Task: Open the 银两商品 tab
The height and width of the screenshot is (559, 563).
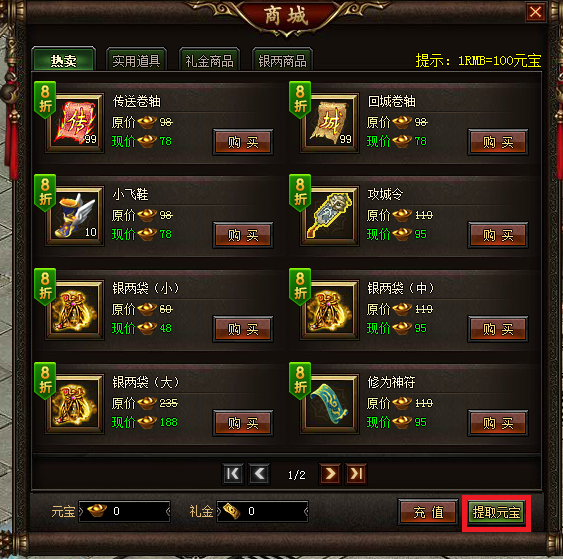Action: click(x=283, y=60)
